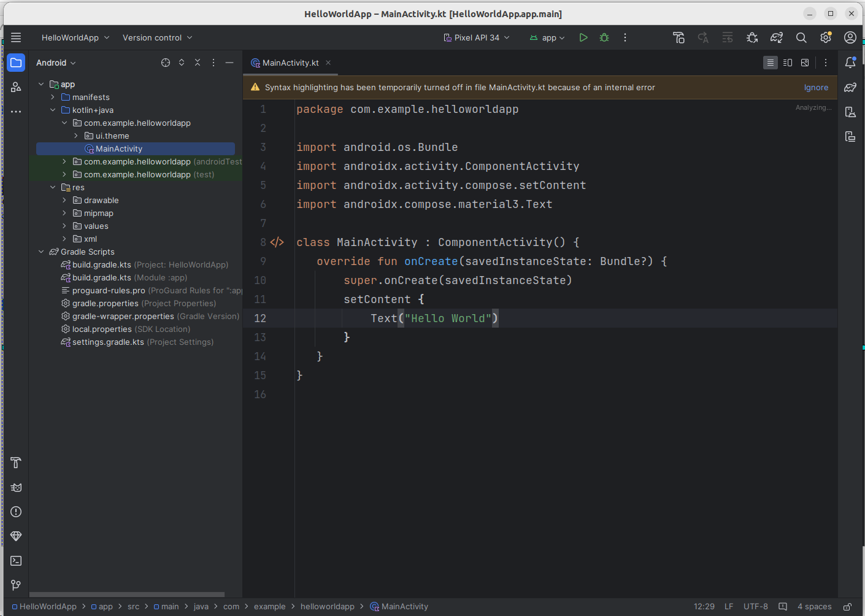The width and height of the screenshot is (865, 616).
Task: Change Android project view dropdown
Action: click(x=56, y=63)
